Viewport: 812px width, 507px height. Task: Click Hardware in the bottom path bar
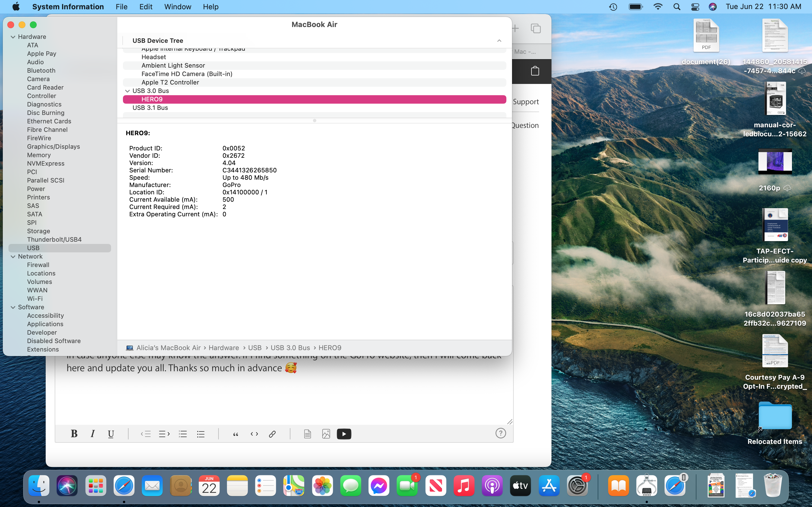224,348
